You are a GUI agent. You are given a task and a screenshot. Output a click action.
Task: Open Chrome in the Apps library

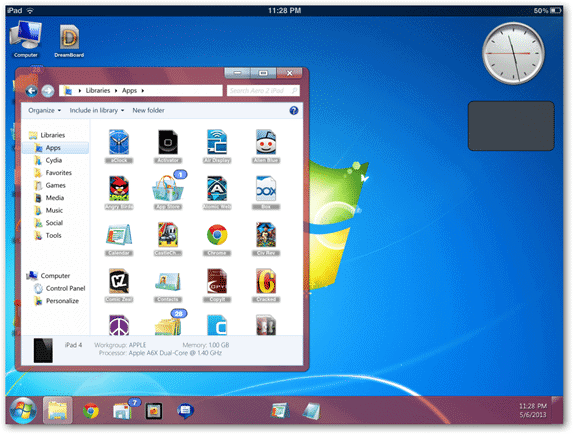tap(217, 235)
